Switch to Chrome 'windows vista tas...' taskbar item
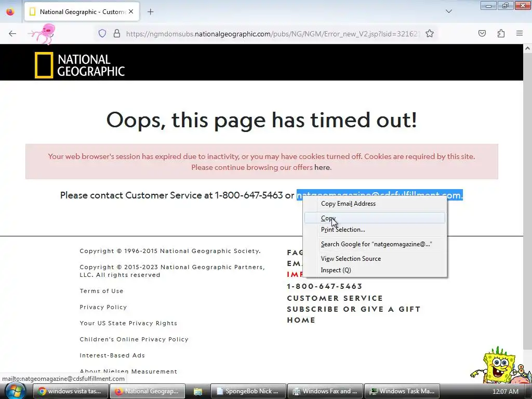The width and height of the screenshot is (532, 399). point(71,391)
